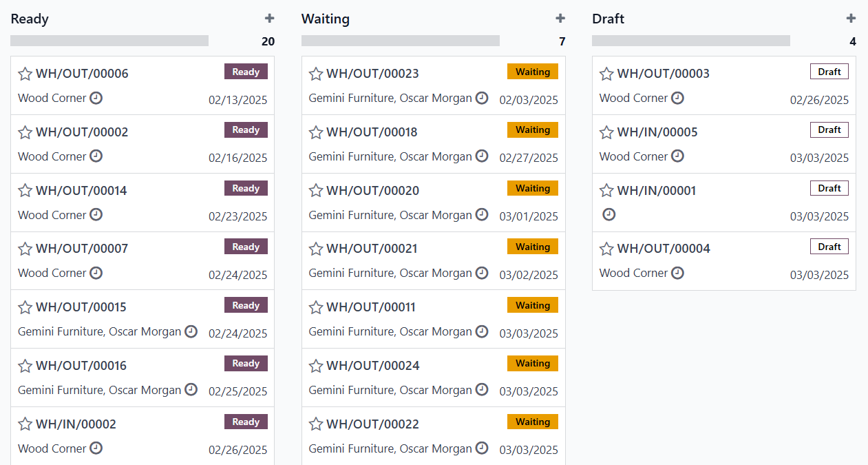Viewport: 868px width, 465px height.
Task: Star icon beside WH/OUT/00021
Action: pyautogui.click(x=316, y=249)
